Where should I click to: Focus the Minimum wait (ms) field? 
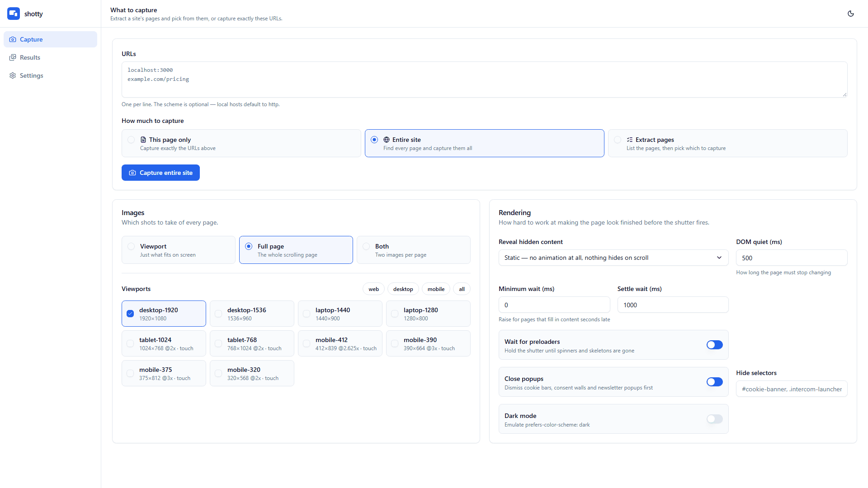554,305
